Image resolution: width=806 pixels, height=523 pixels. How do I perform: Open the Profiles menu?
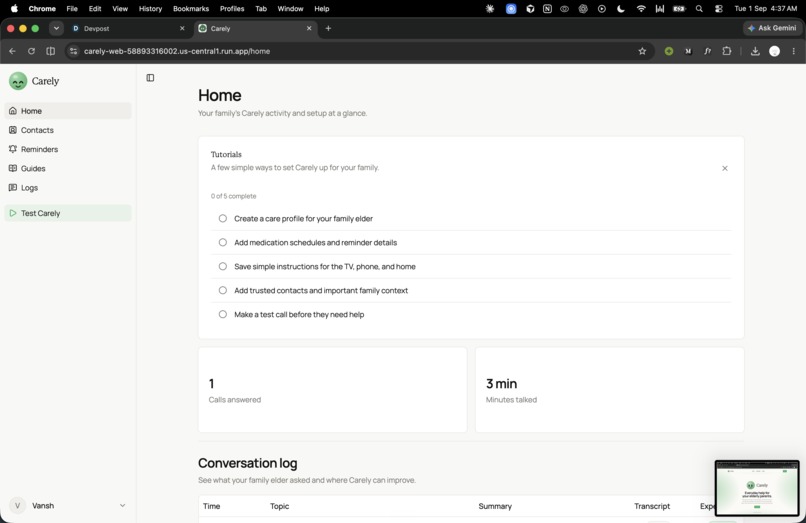point(232,8)
